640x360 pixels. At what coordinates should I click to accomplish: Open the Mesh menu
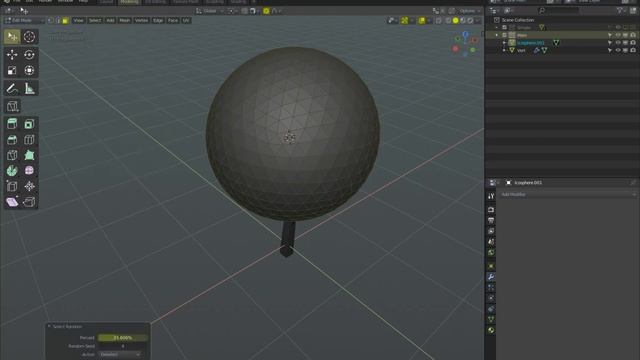pos(124,20)
